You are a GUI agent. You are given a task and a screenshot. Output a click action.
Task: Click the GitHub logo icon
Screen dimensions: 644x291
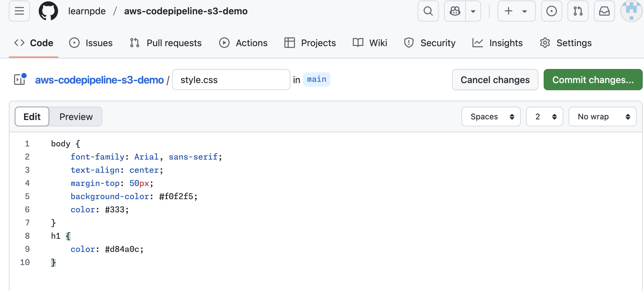click(x=48, y=11)
